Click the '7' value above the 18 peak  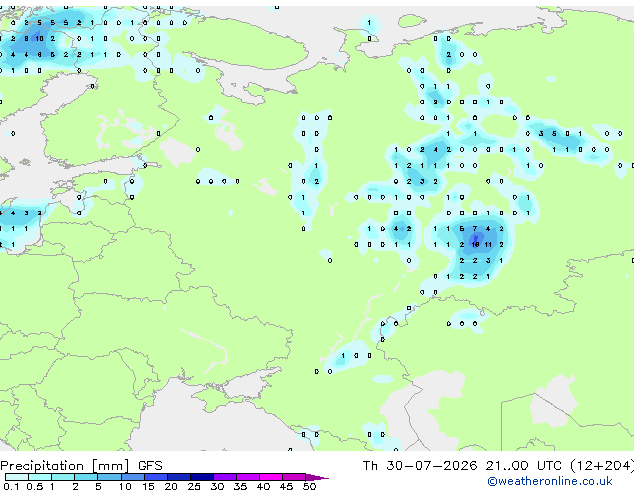point(475,229)
